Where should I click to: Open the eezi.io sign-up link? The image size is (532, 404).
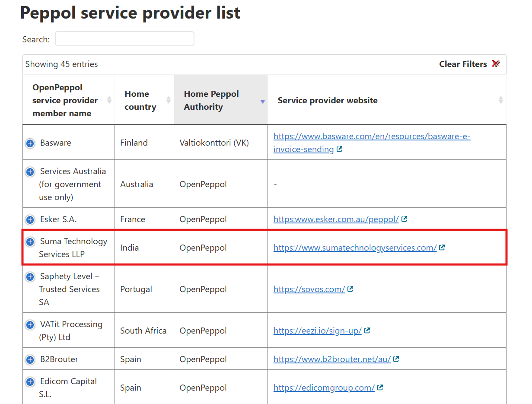point(317,331)
